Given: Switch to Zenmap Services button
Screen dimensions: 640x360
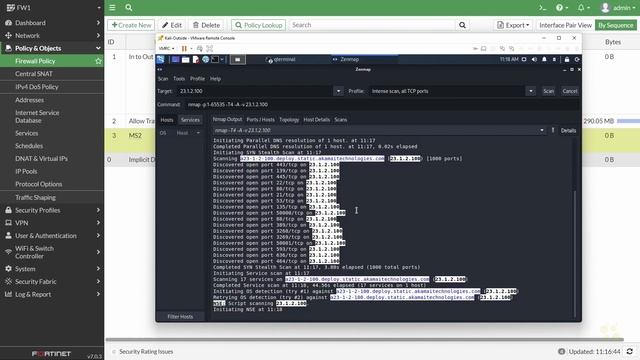Looking at the screenshot, I should (x=190, y=120).
